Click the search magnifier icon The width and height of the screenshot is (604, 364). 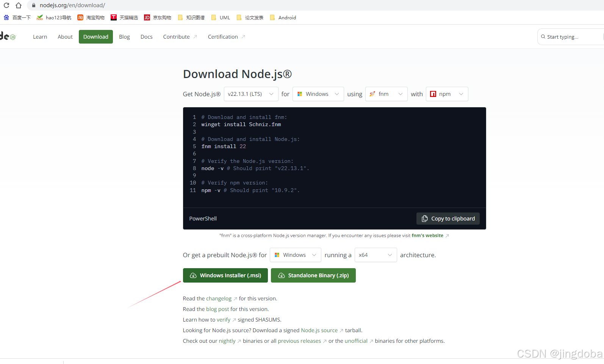click(543, 37)
